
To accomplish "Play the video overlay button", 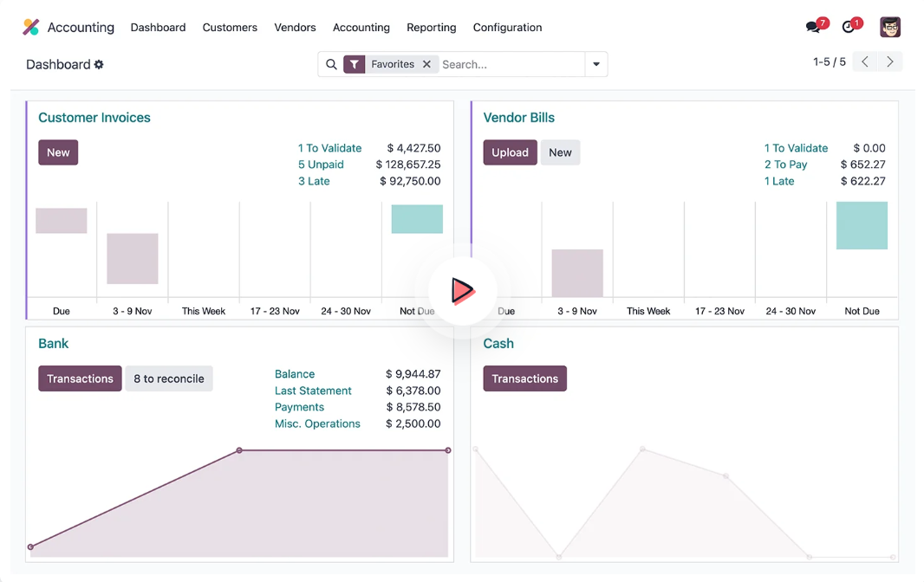I will coord(462,290).
